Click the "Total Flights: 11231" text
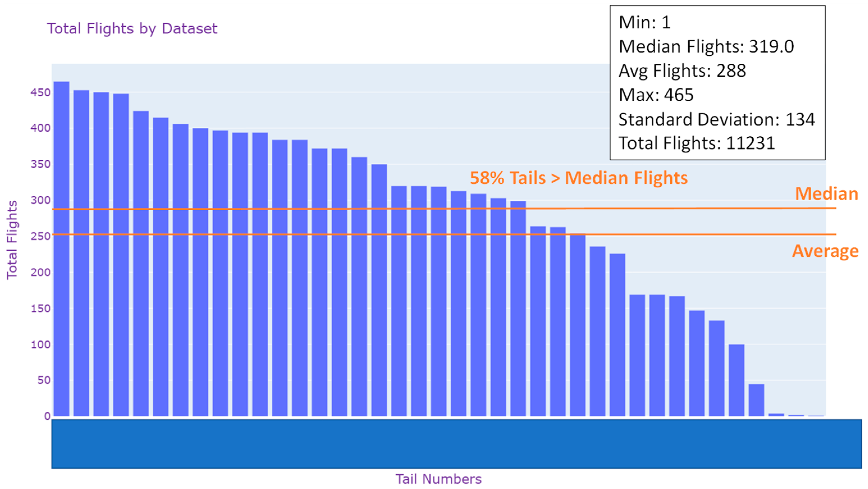The height and width of the screenshot is (489, 868). click(x=697, y=143)
